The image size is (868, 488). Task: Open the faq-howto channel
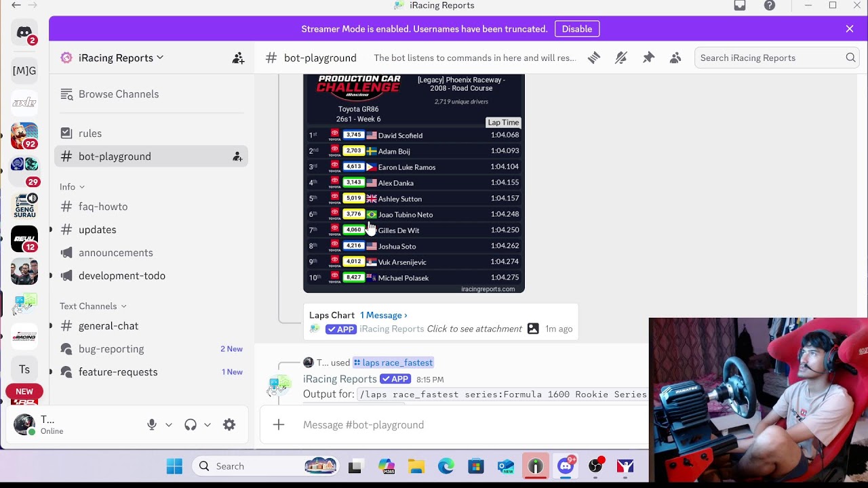tap(151, 207)
